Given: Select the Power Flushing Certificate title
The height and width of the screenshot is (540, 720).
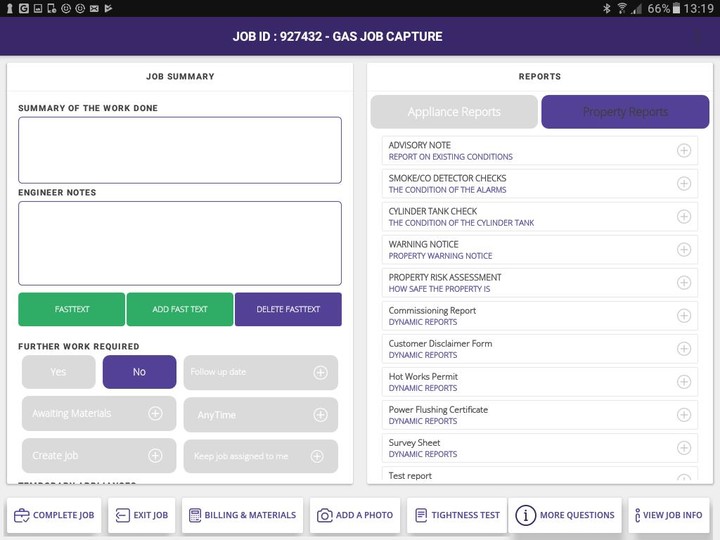Looking at the screenshot, I should (438, 410).
